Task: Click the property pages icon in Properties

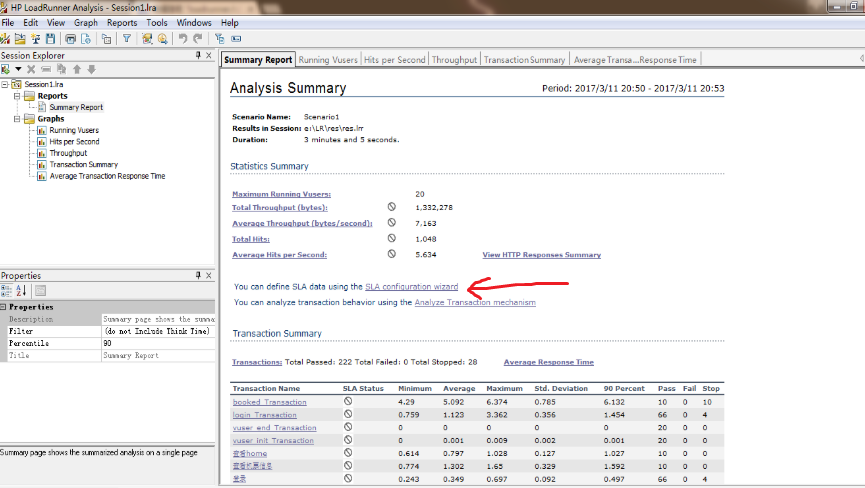Action: tap(40, 291)
